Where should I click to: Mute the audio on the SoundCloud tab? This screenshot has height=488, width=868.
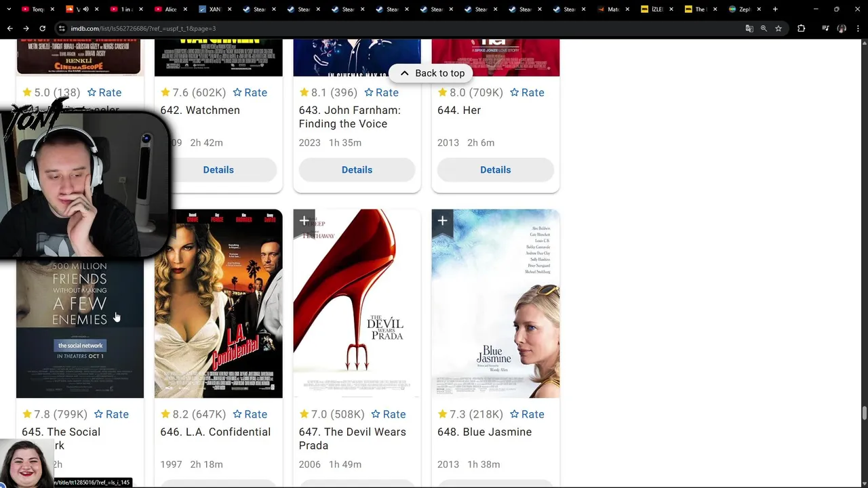pos(85,9)
